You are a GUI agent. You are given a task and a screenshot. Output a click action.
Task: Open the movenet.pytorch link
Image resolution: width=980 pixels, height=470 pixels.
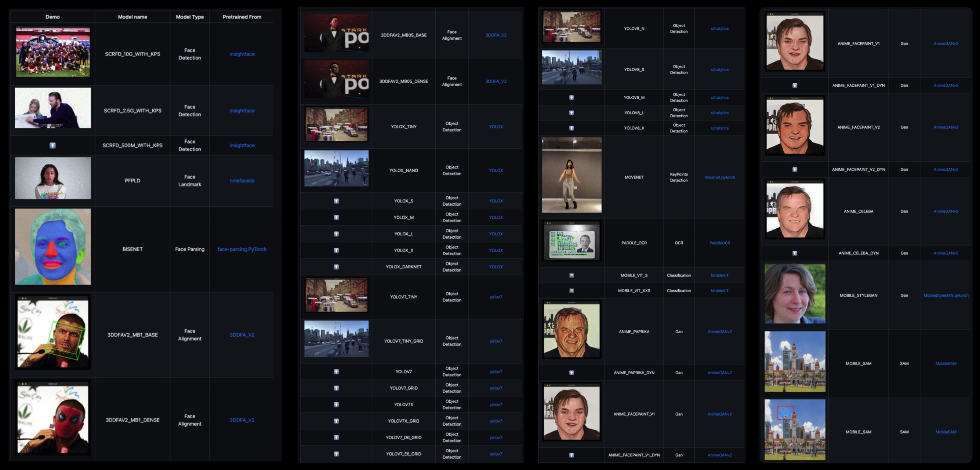tap(719, 177)
